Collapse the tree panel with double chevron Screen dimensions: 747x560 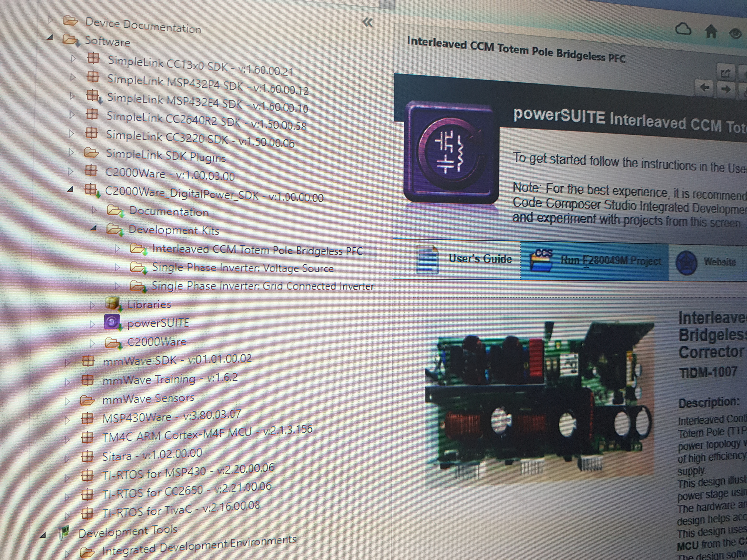pos(367,23)
